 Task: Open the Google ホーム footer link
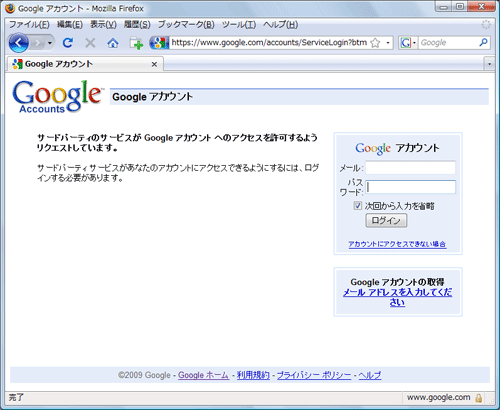coord(203,375)
